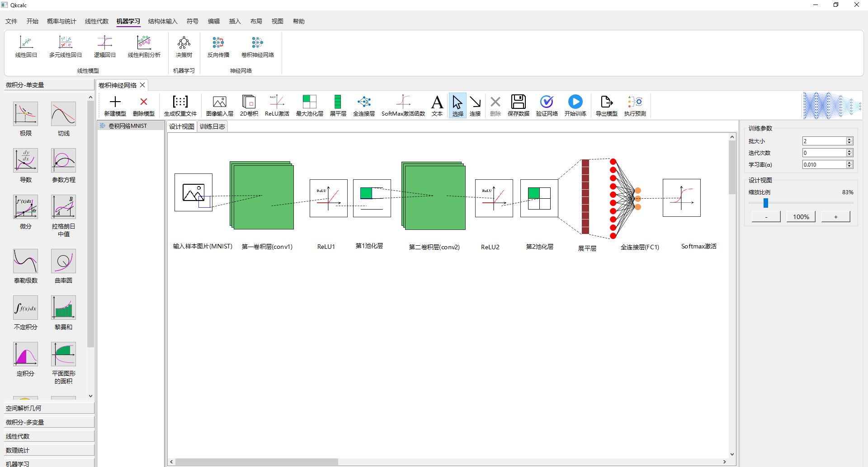Switch to the 训练日志 tab
Image resolution: width=868 pixels, height=467 pixels.
(x=212, y=126)
